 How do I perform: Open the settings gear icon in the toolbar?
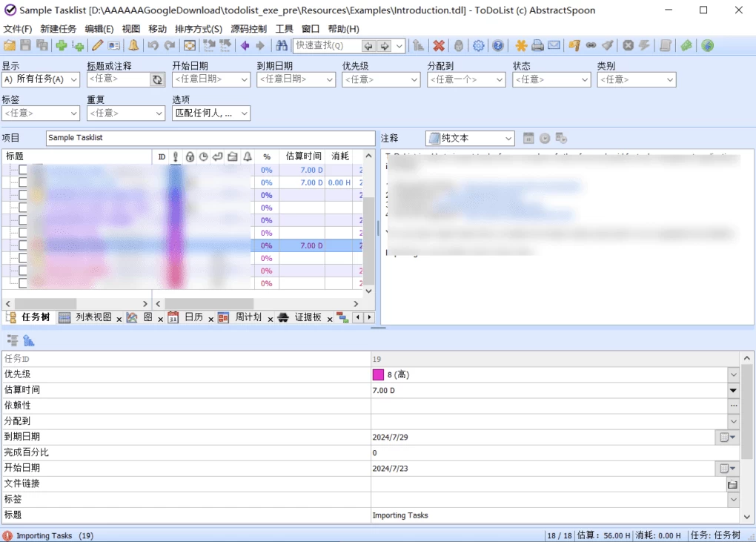(x=479, y=45)
